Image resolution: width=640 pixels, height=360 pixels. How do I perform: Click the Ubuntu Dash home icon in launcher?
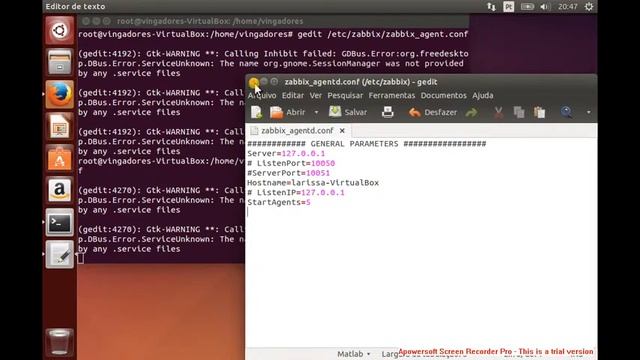[x=60, y=30]
